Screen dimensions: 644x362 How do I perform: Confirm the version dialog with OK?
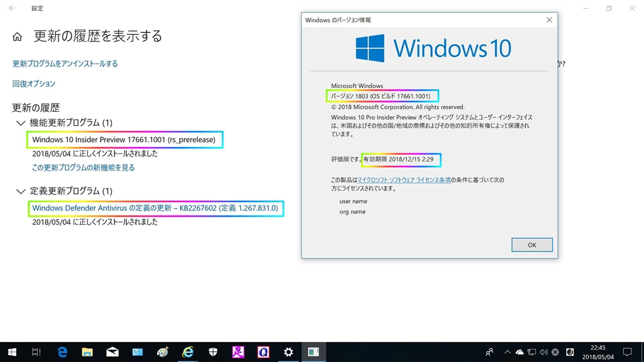coord(532,245)
